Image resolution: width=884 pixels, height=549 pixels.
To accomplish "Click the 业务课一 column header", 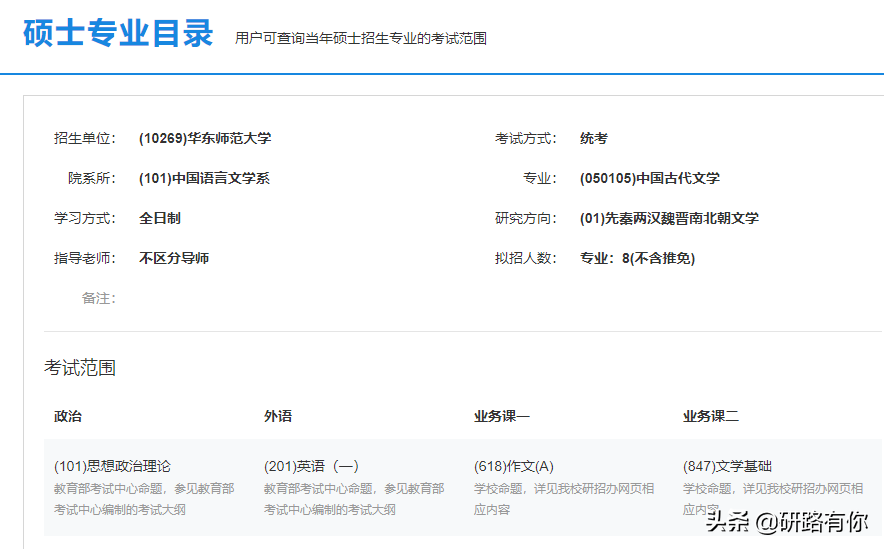I will 502,417.
